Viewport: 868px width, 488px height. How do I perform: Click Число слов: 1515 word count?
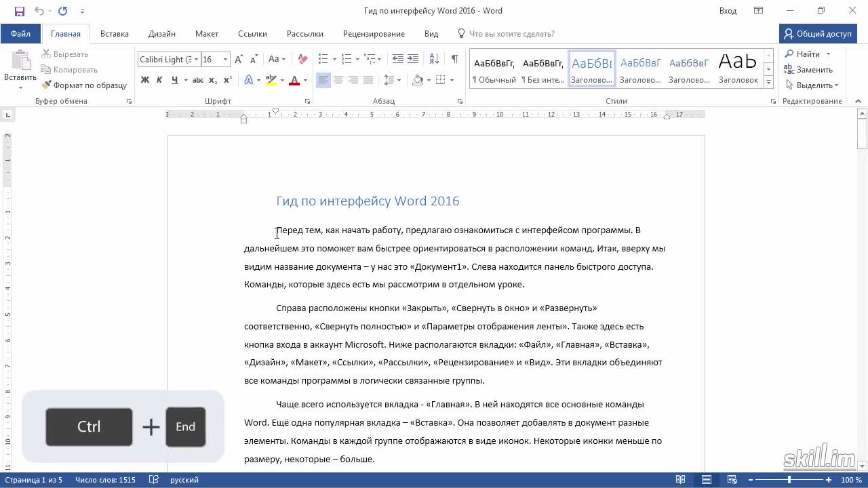(x=105, y=480)
